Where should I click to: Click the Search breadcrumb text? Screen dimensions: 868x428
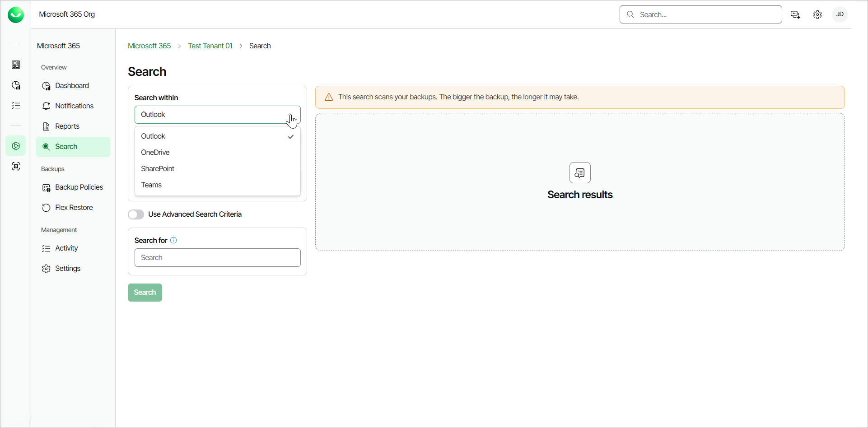pos(260,46)
